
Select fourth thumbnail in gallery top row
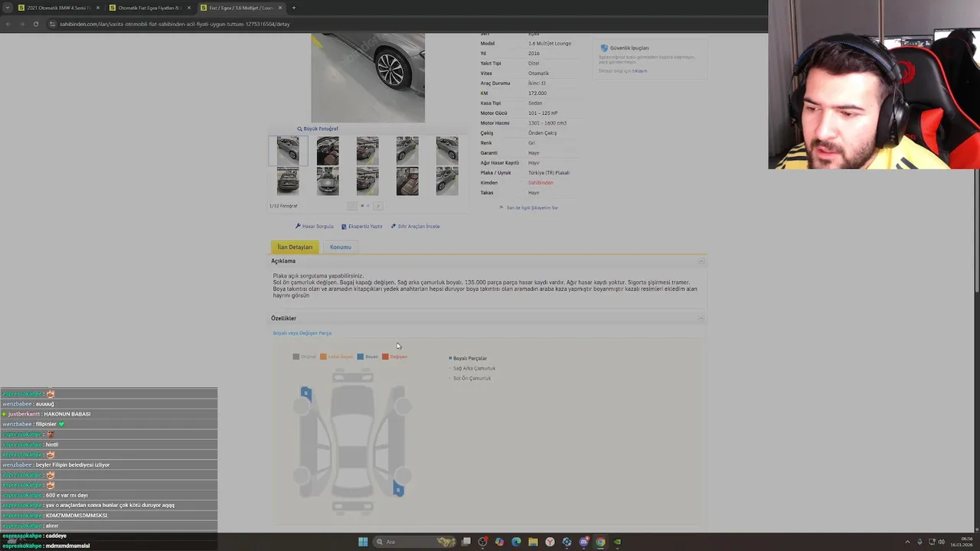407,151
